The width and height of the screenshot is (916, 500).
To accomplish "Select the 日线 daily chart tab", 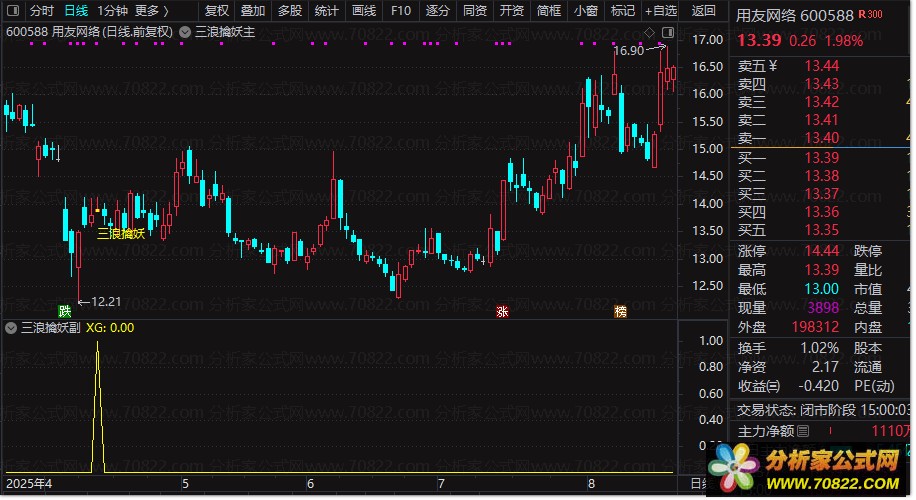I will (x=76, y=11).
